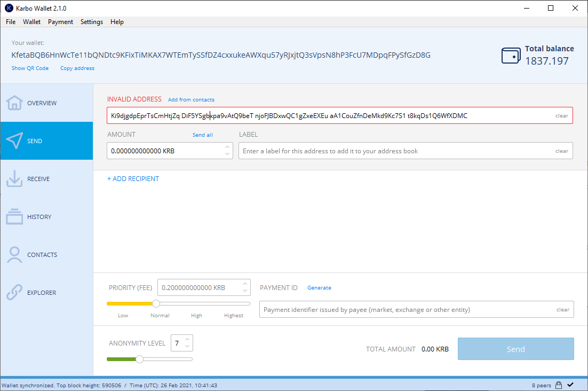Click the INVALID ADDRESS warning text
This screenshot has height=391, width=588.
[134, 99]
